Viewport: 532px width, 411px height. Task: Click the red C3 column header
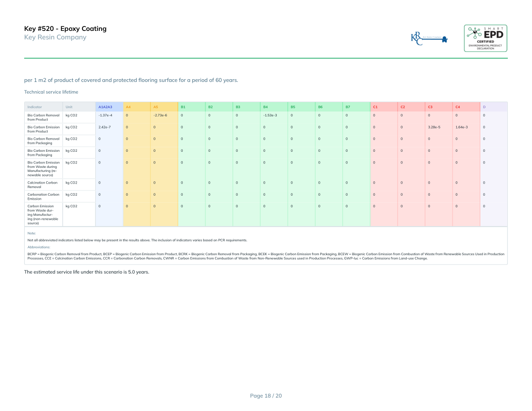(x=430, y=107)
